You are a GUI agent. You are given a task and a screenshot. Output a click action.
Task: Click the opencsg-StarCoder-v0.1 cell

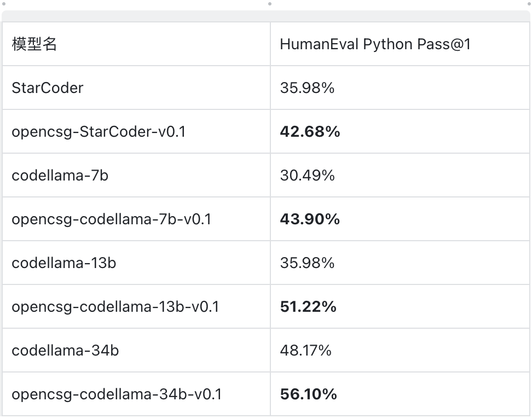pyautogui.click(x=99, y=132)
